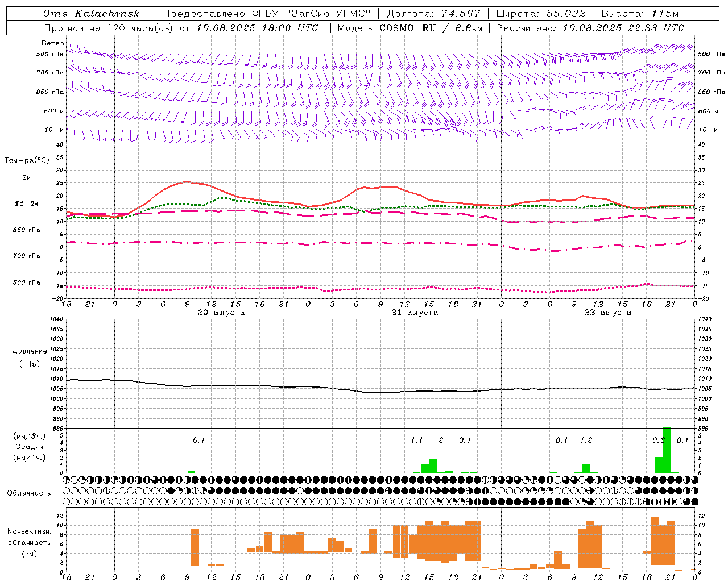This screenshot has width=728, height=582.
Task: Select the provider text ФГБУ "ЗапСиб УГМС"
Action: [x=311, y=14]
